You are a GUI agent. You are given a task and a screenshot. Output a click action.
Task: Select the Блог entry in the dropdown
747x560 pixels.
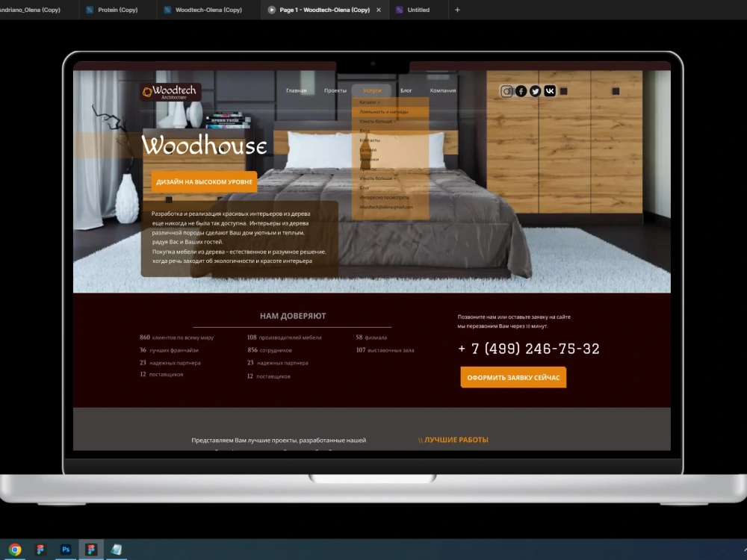(365, 188)
